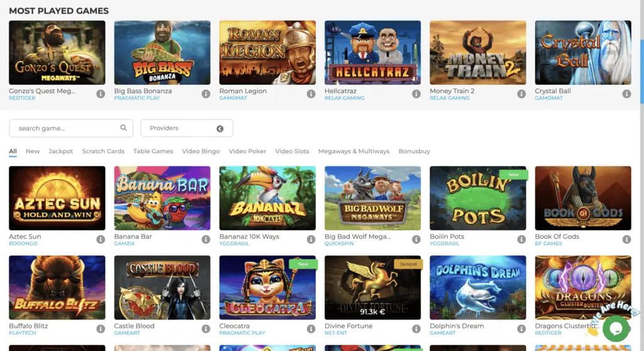Open the PLAYTECH provider link
Screen dimensions: 644x351
point(22,333)
